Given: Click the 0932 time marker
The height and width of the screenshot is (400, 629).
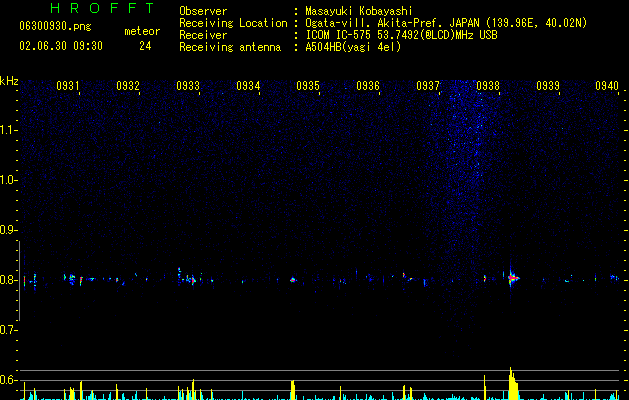Looking at the screenshot, I should (128, 85).
